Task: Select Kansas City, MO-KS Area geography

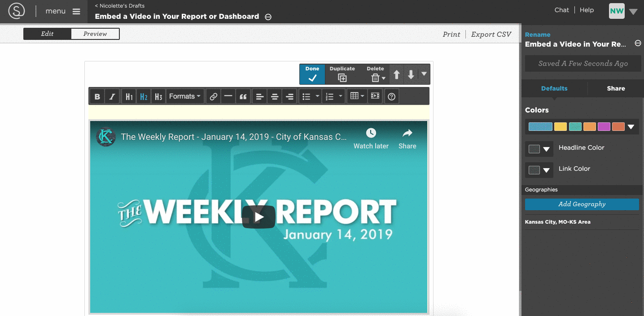Action: [558, 222]
